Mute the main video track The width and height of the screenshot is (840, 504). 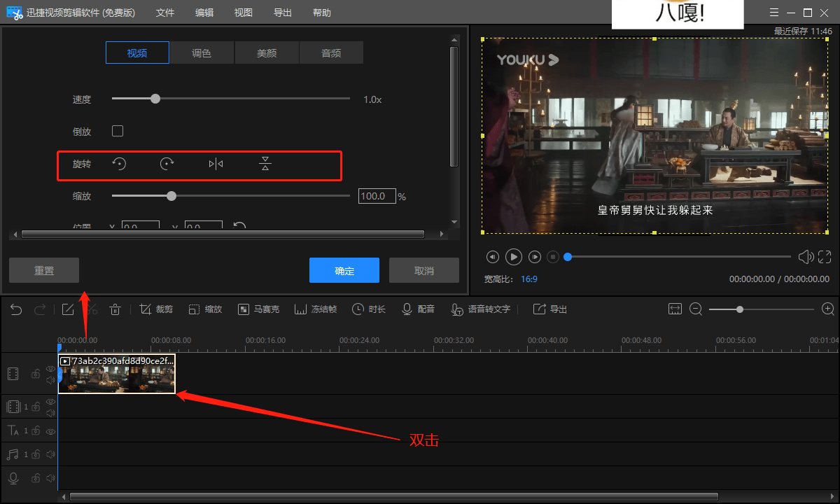coord(50,380)
